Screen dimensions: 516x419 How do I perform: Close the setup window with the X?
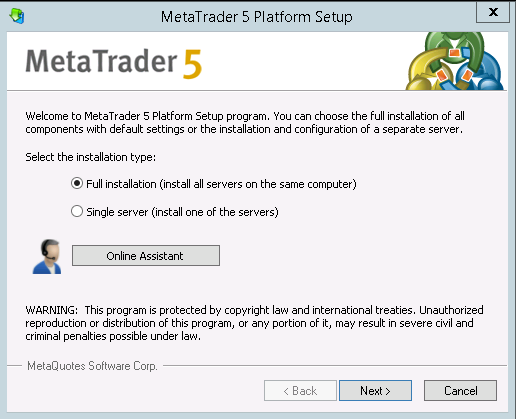pyautogui.click(x=493, y=12)
